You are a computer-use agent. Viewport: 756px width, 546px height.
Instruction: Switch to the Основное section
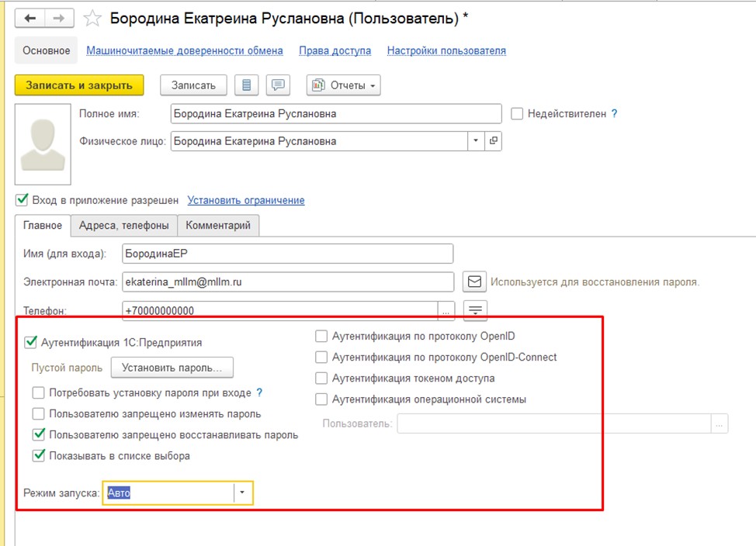click(x=47, y=50)
